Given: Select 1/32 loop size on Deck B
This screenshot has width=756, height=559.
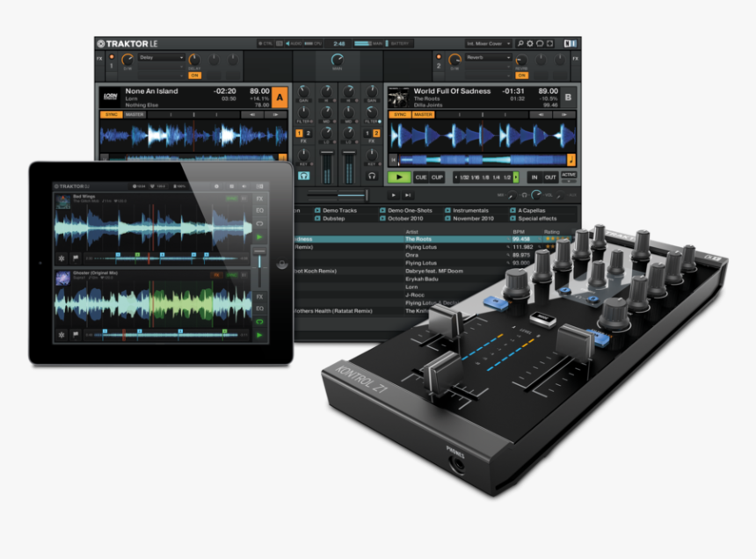Looking at the screenshot, I should click(x=464, y=178).
